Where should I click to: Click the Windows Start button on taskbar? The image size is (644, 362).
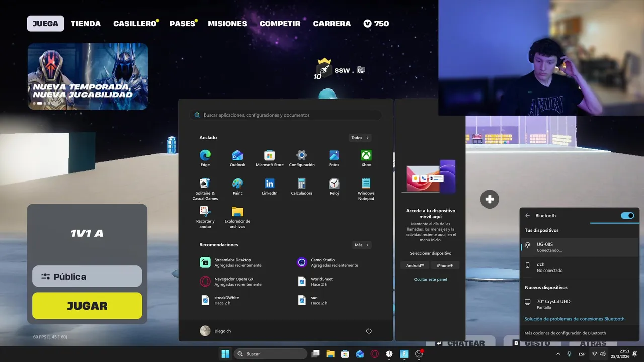coord(225,354)
